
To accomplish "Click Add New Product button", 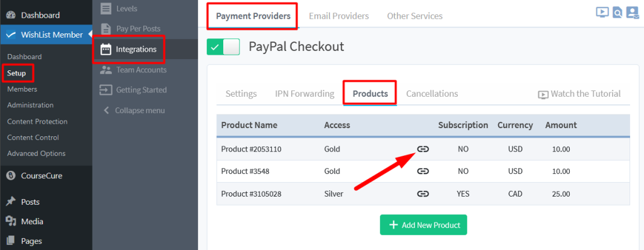I will (423, 225).
